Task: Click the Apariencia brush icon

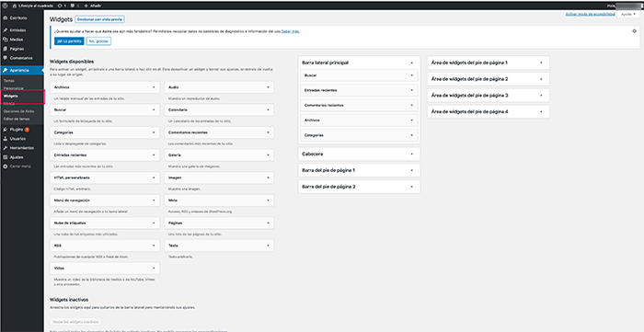Action: [x=5, y=71]
